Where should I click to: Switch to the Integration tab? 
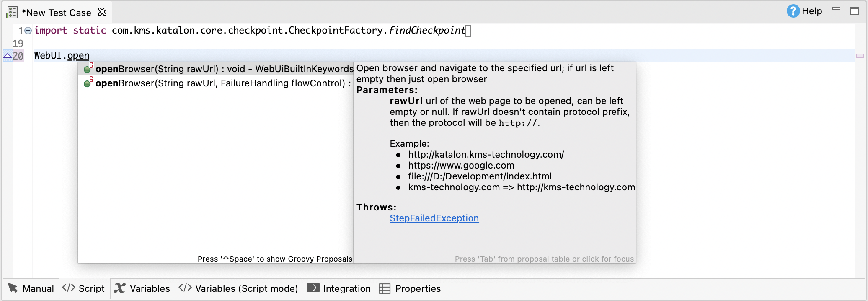pos(346,288)
